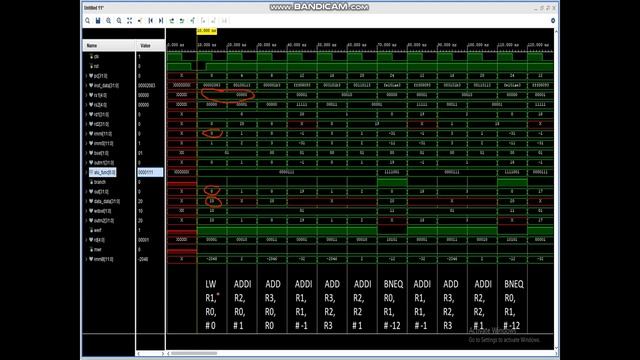Zoom fit the whole waveform
This screenshot has height=360, width=640.
point(129,20)
